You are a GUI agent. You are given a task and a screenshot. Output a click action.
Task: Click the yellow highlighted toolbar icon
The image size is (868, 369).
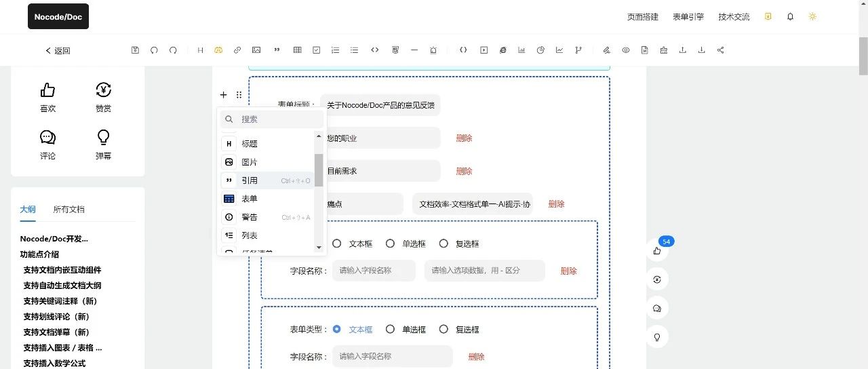coord(218,50)
